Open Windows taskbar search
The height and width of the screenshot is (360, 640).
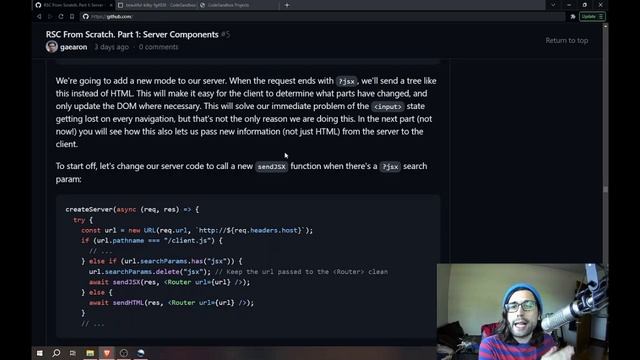pyautogui.click(x=56, y=353)
